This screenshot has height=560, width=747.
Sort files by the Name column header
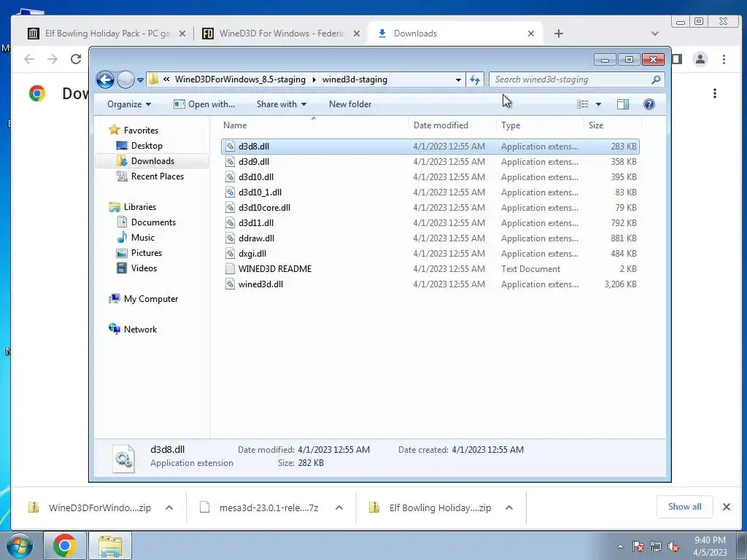click(314, 125)
